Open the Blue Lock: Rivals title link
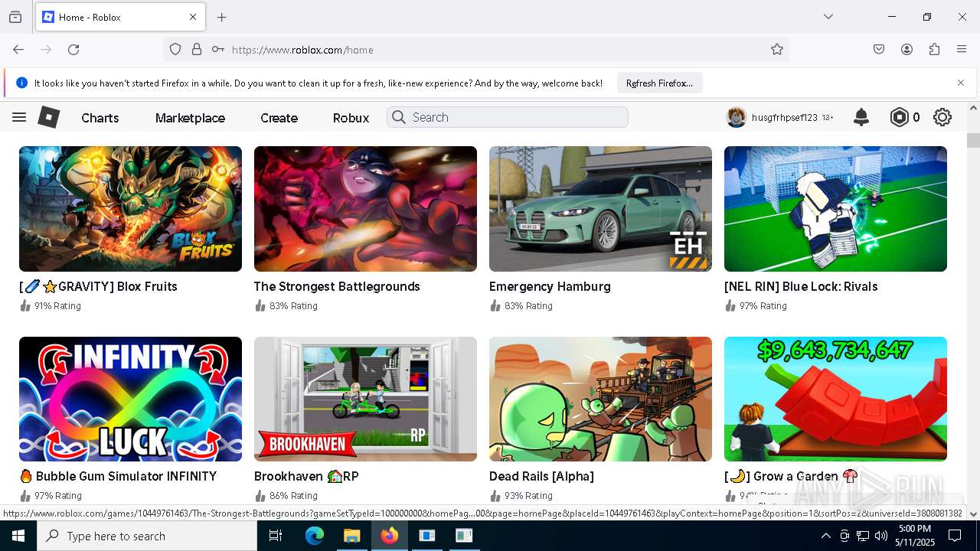The width and height of the screenshot is (980, 551). (x=801, y=286)
